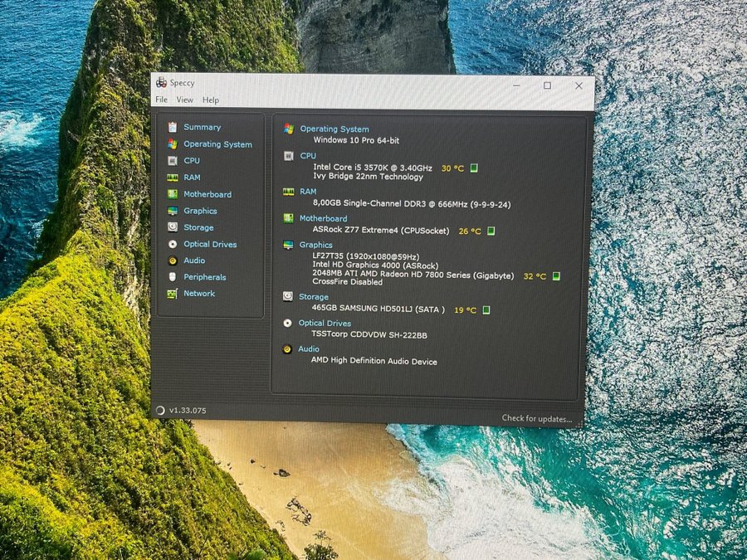Click the Optical Drives disc icon in sidebar
This screenshot has width=747, height=560.
point(173,244)
